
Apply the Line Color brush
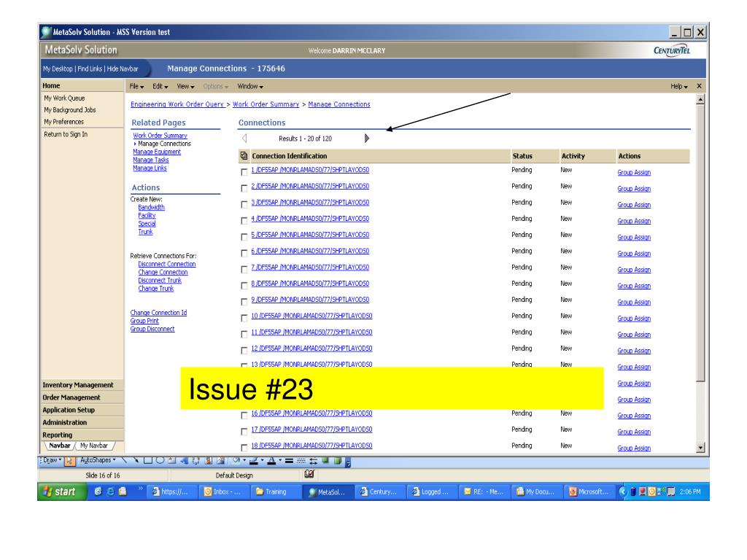tap(254, 461)
